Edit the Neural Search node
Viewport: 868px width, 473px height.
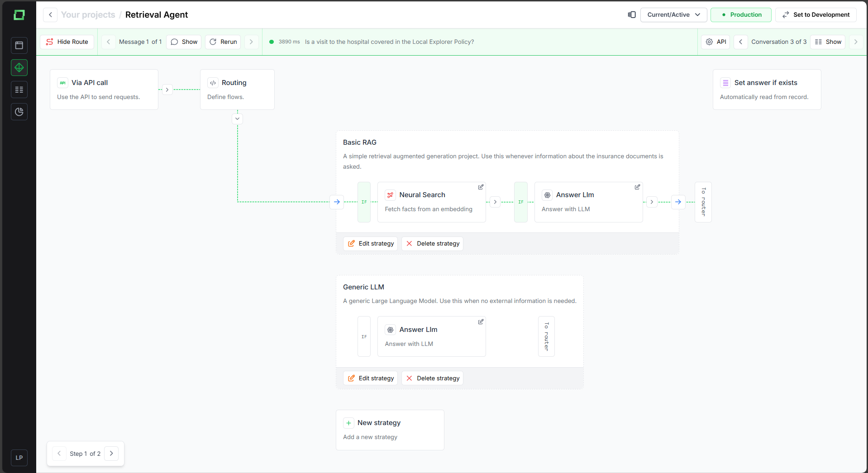pyautogui.click(x=481, y=187)
